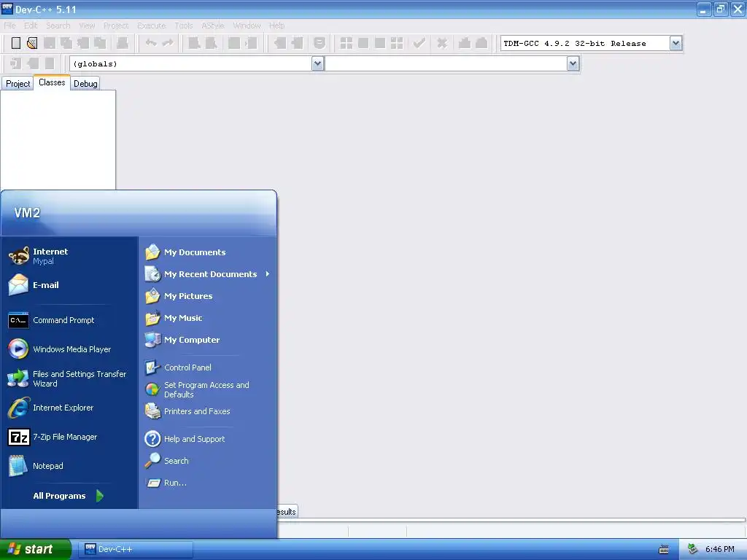Expand My Recent Documents submenu
The height and width of the screenshot is (560, 747).
[208, 274]
